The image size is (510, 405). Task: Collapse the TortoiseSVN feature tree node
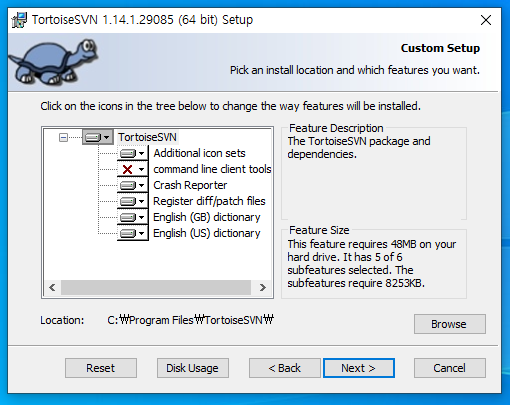point(63,137)
